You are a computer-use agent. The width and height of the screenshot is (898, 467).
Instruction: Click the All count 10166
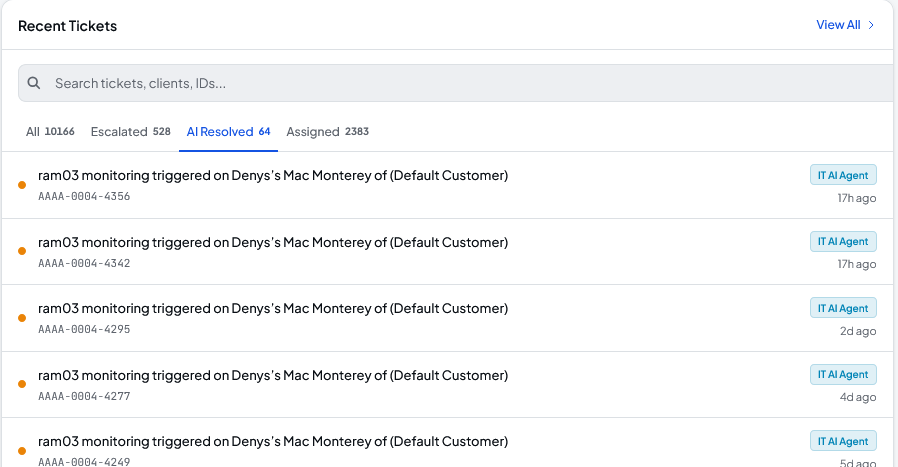coord(60,132)
